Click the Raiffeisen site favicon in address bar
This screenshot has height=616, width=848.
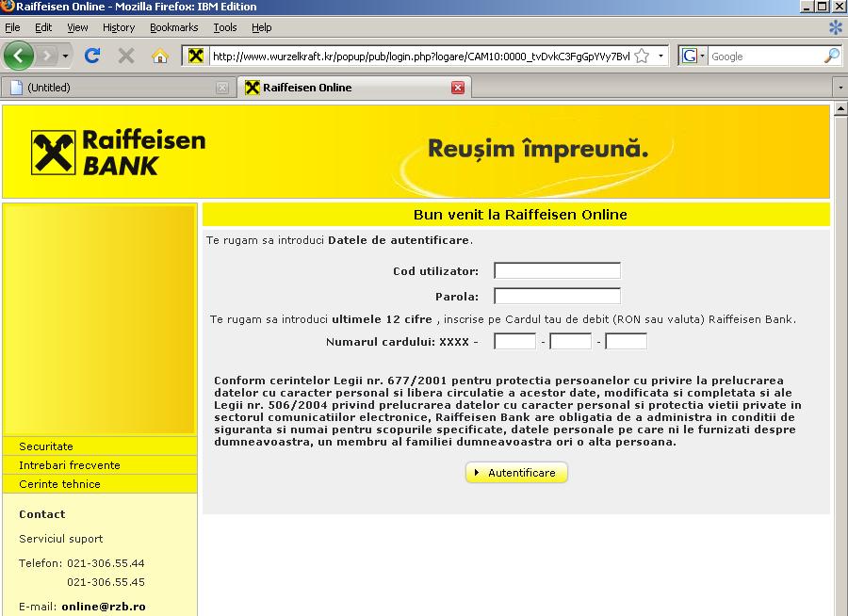tap(196, 56)
